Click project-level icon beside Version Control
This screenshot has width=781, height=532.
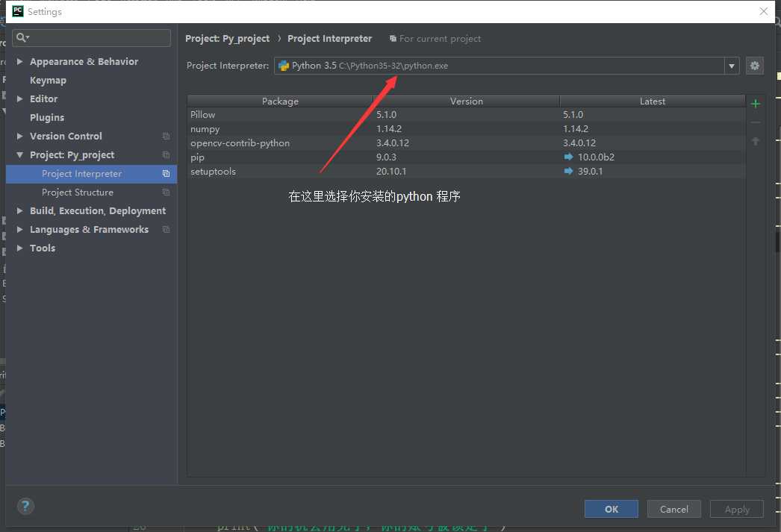pos(166,137)
